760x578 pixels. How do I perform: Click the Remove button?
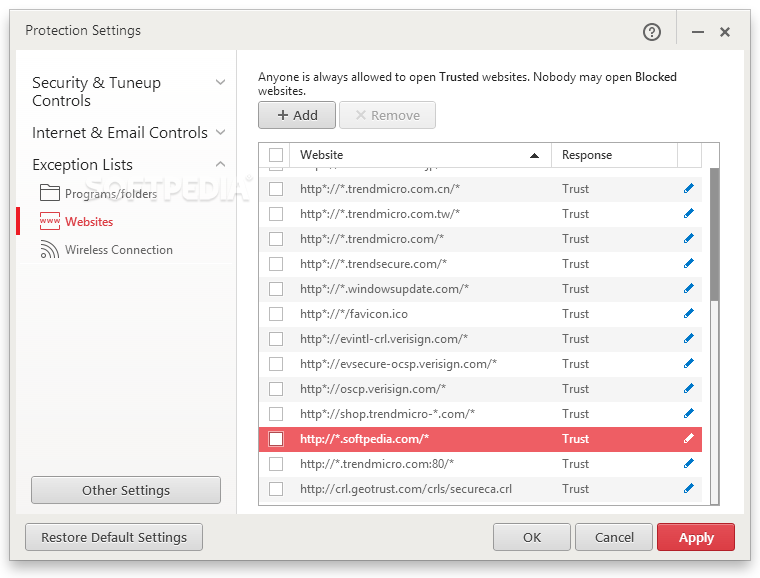(387, 115)
